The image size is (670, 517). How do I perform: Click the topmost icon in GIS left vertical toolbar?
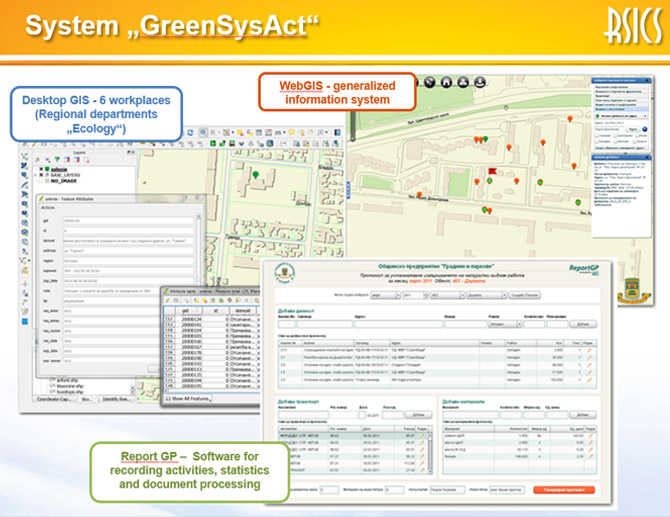25,156
